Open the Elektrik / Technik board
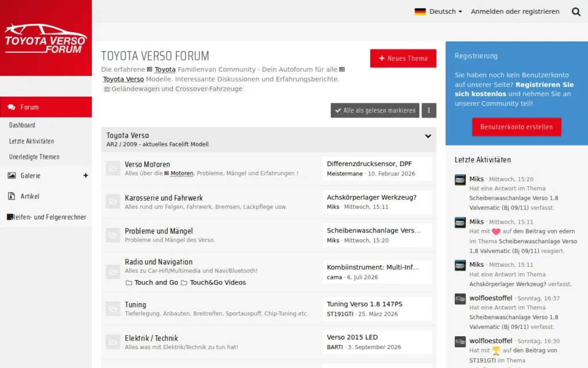 pos(152,338)
